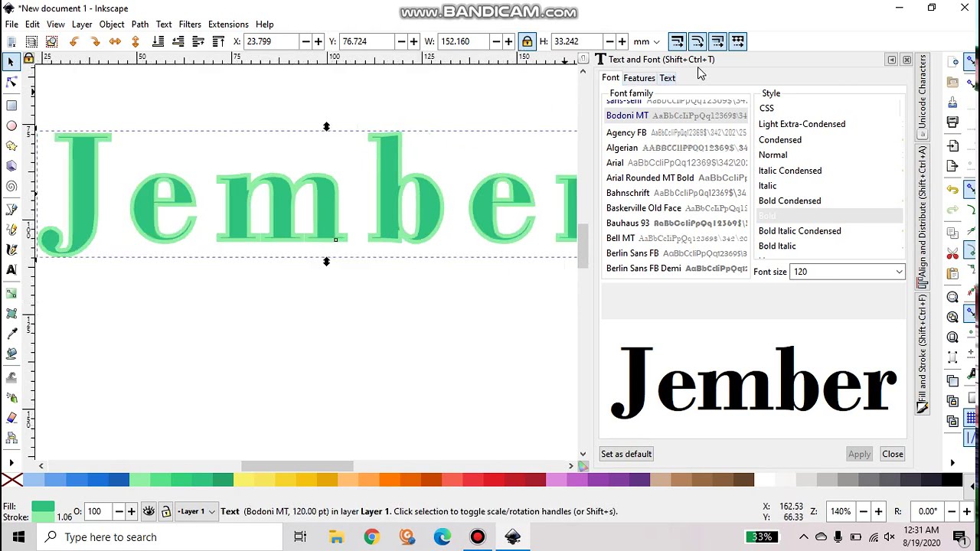Toggle width/height ratio lock
This screenshot has height=551, width=980.
pos(527,41)
